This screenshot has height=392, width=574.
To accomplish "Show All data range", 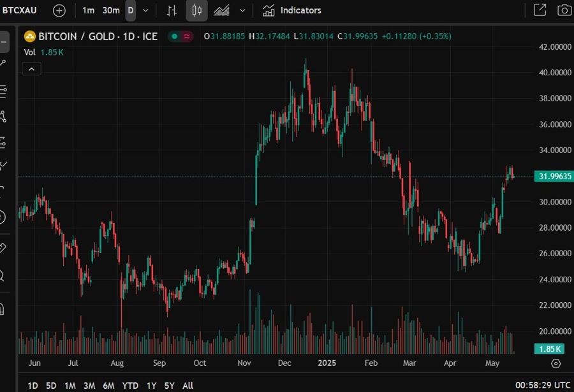I will (x=188, y=386).
